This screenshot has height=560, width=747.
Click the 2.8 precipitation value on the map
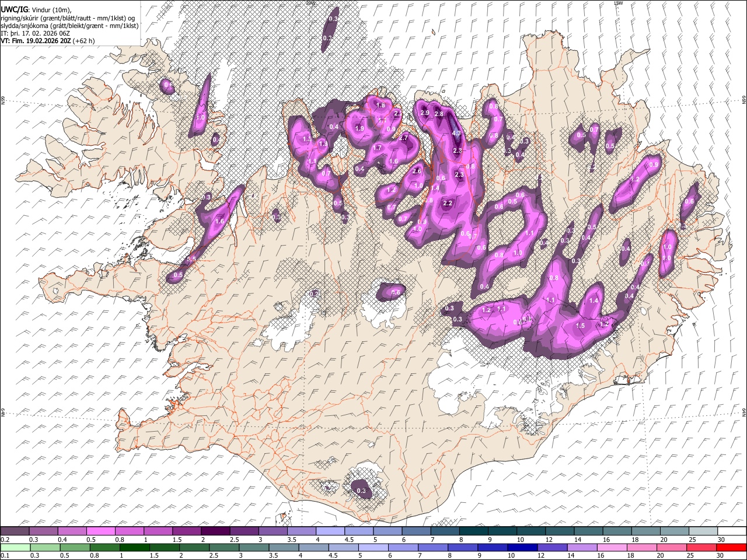(439, 114)
